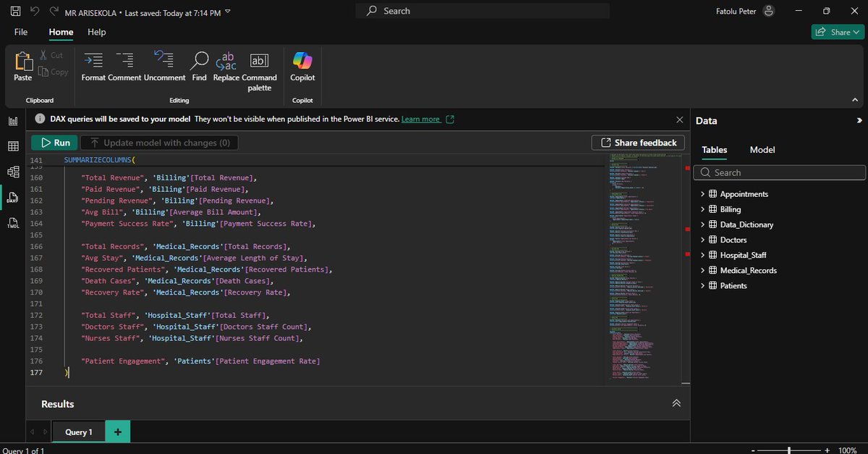This screenshot has width=868, height=454.
Task: Open the Replace tool
Action: [x=226, y=67]
